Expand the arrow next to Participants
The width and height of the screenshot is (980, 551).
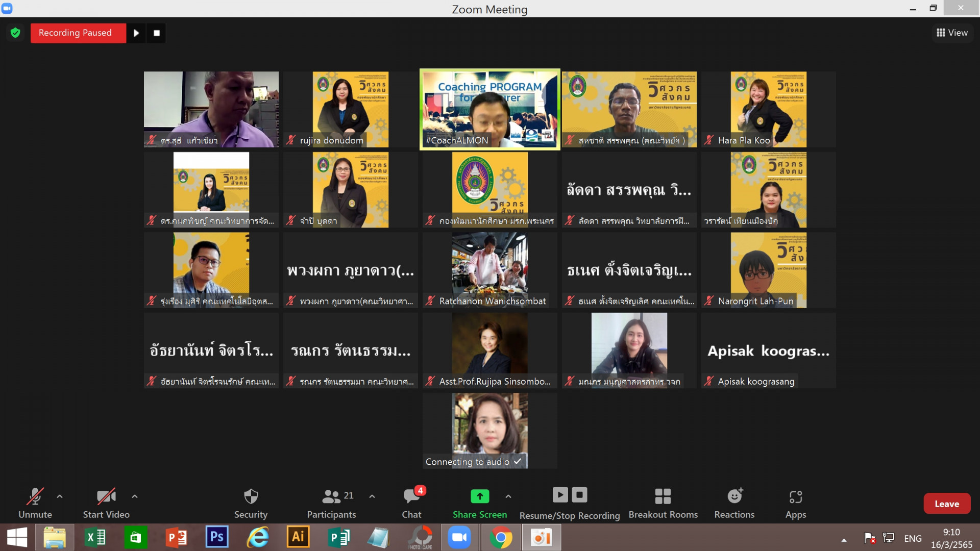click(x=372, y=496)
